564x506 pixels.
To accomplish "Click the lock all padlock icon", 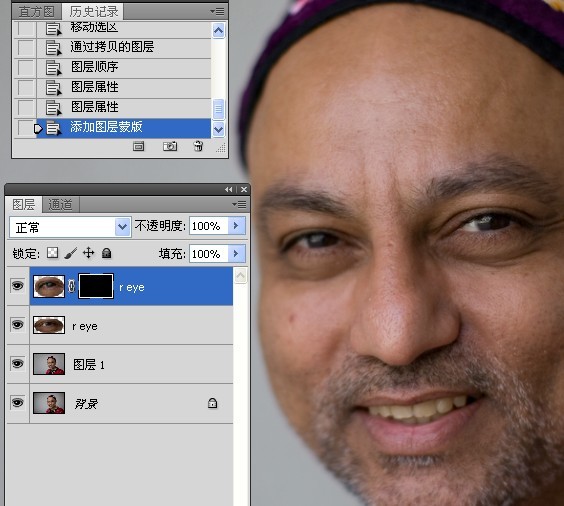I will point(106,253).
